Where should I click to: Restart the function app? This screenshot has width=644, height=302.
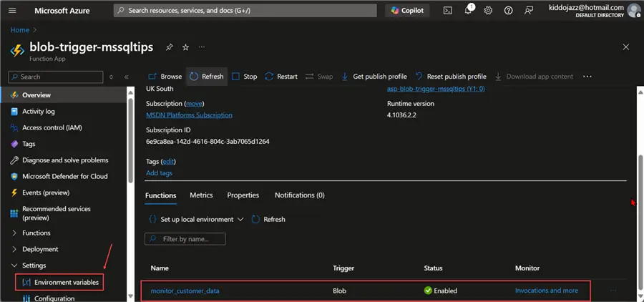point(281,77)
